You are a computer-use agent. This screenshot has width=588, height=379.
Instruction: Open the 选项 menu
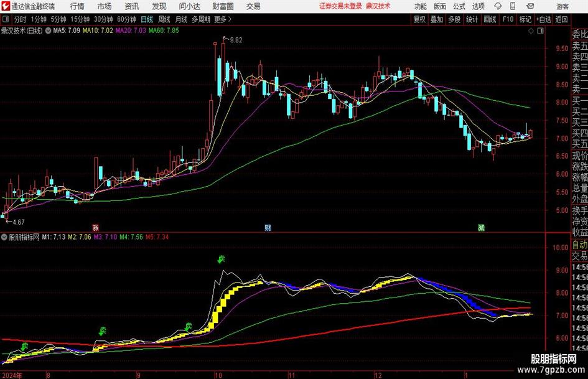tap(478, 6)
